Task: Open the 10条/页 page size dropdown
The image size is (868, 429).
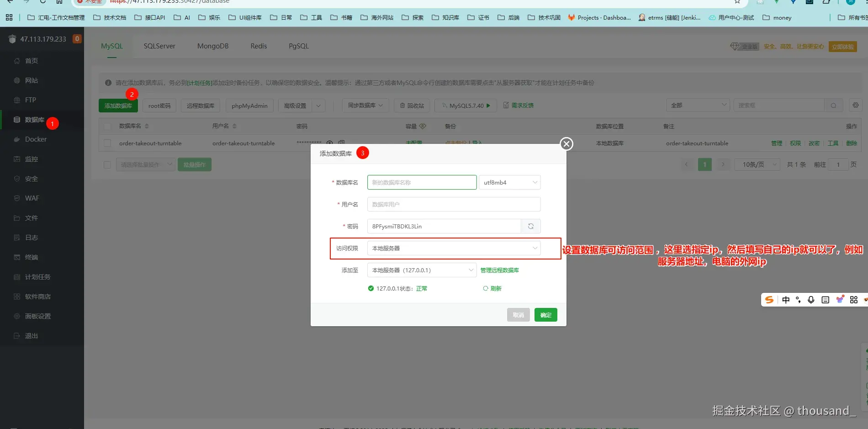Action: coord(757,164)
